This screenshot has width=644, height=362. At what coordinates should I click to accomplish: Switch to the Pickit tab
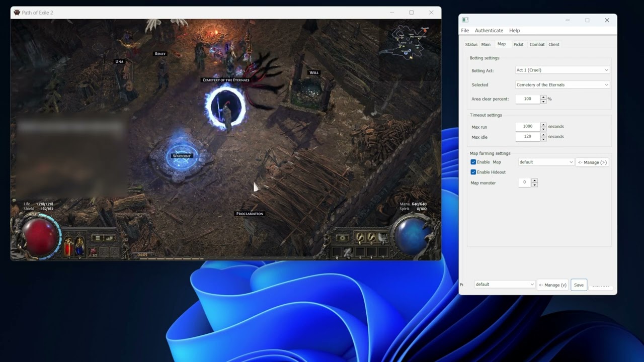point(518,44)
